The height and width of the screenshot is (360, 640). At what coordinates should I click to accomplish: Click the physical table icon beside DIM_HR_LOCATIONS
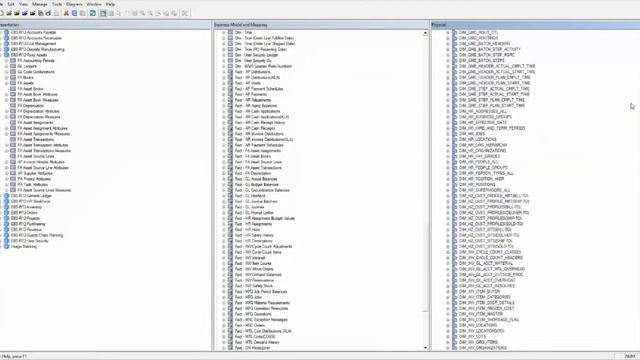(455, 139)
